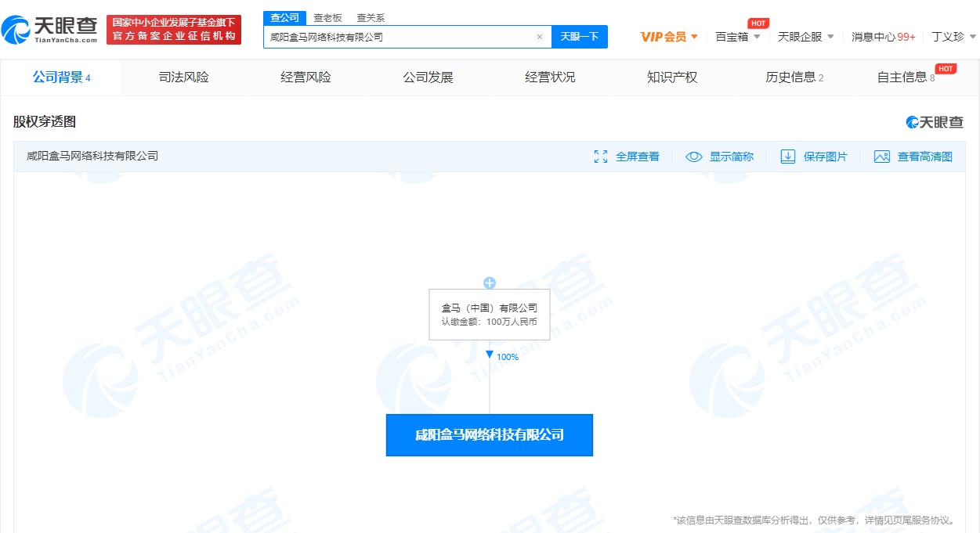Open the VIP会员 dropdown
Screen dimensions: 980x533
pos(668,37)
